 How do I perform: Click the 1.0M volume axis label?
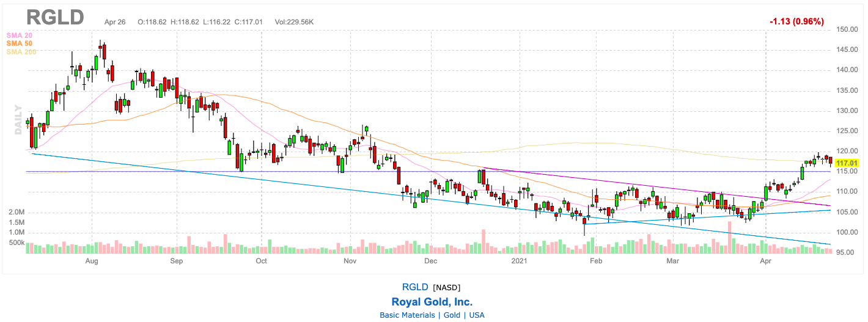[x=15, y=233]
